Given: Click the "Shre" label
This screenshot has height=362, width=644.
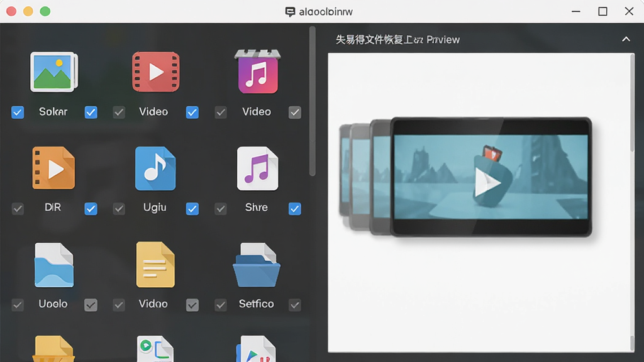Looking at the screenshot, I should point(257,207).
